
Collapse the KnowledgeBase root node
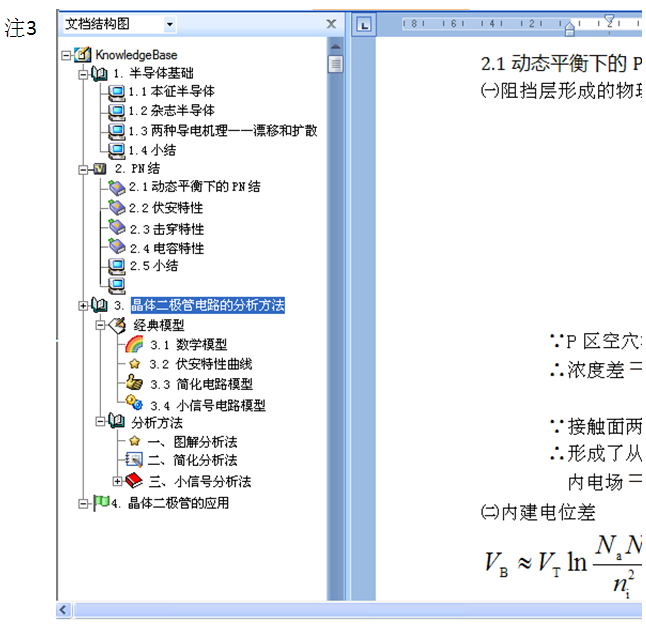[x=67, y=55]
